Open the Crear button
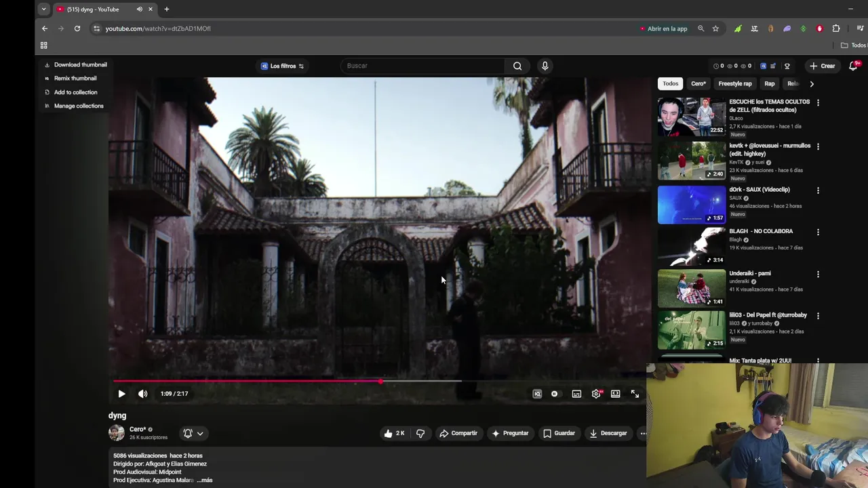The image size is (868, 488). pos(822,66)
